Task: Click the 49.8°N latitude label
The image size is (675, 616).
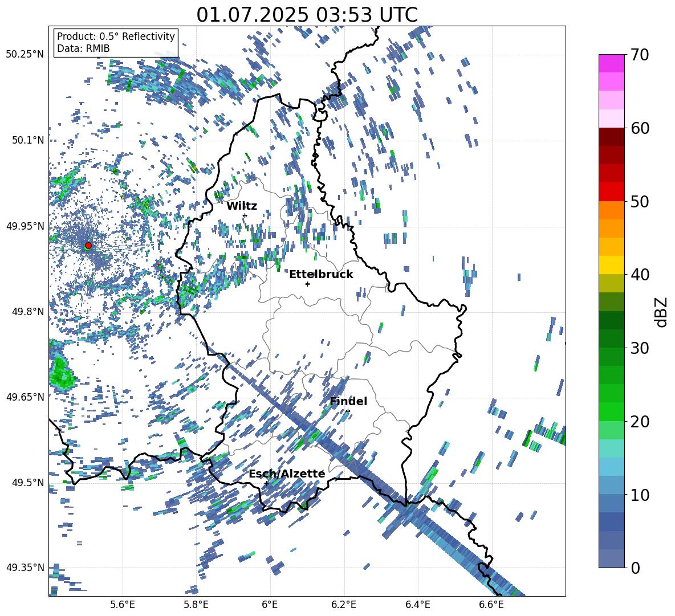Action: point(27,312)
